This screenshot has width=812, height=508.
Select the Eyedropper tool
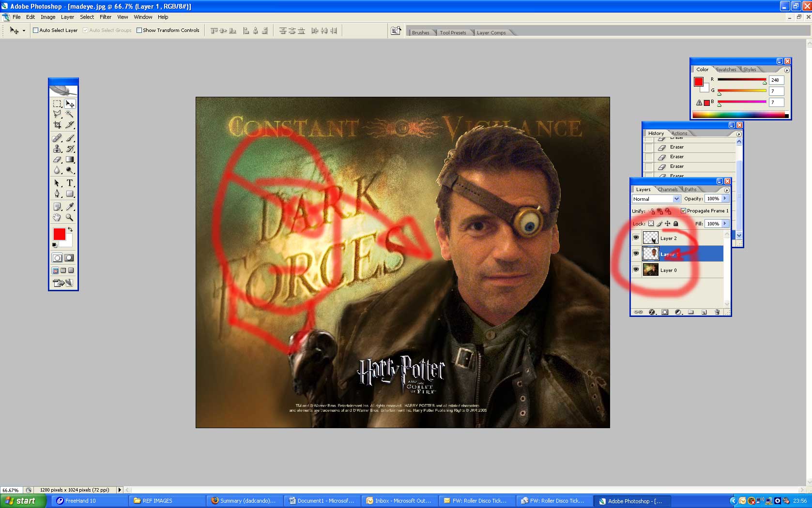tap(70, 207)
